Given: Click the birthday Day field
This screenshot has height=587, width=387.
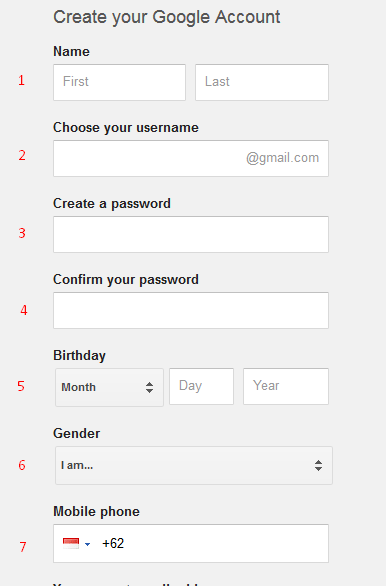Looking at the screenshot, I should 201,386.
